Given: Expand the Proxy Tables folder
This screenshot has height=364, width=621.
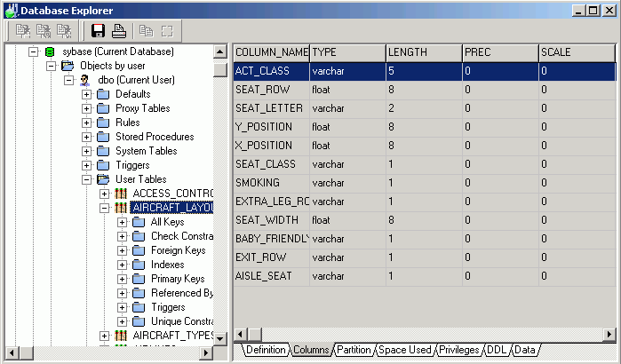Looking at the screenshot, I should click(x=87, y=109).
